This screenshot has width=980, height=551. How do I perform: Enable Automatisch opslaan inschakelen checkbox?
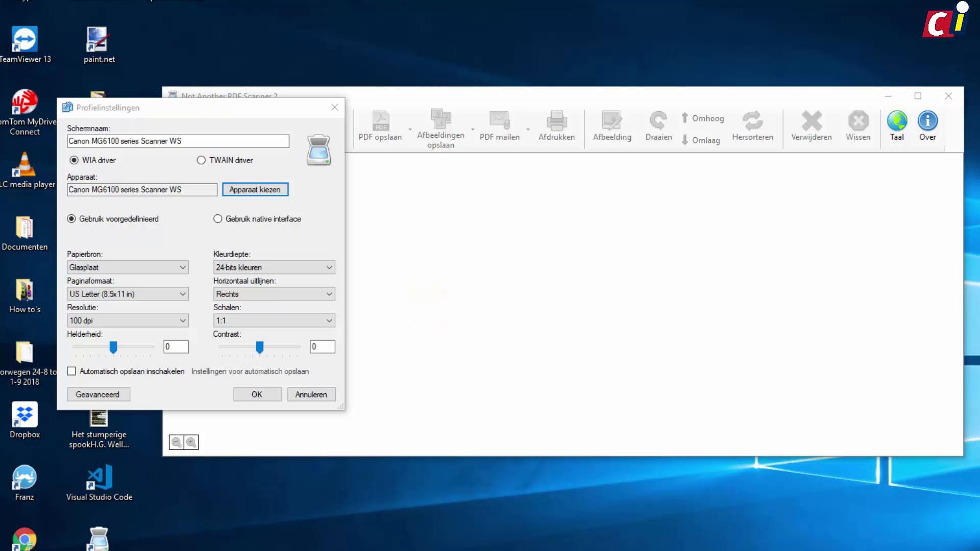pos(71,371)
